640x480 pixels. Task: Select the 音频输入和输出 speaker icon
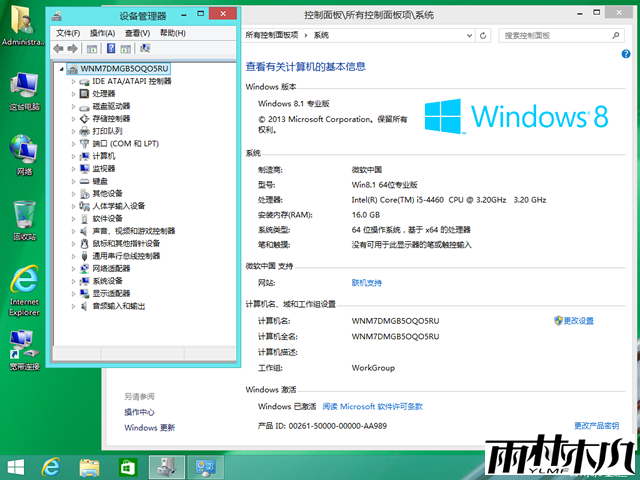click(84, 306)
